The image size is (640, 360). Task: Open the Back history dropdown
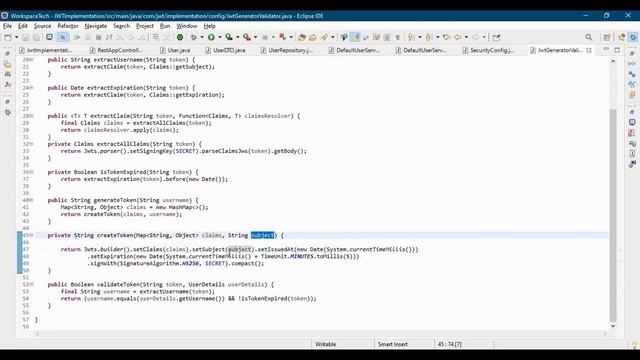[x=466, y=37]
